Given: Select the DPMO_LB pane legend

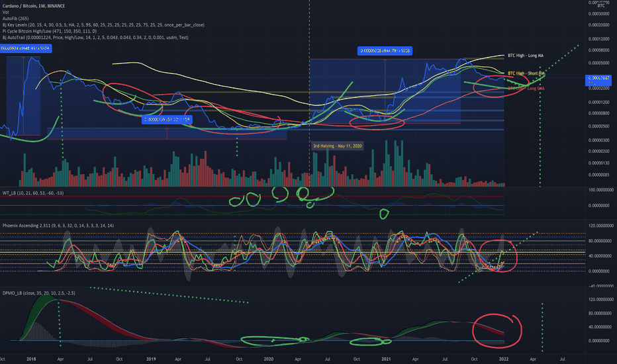Looking at the screenshot, I should [x=38, y=293].
